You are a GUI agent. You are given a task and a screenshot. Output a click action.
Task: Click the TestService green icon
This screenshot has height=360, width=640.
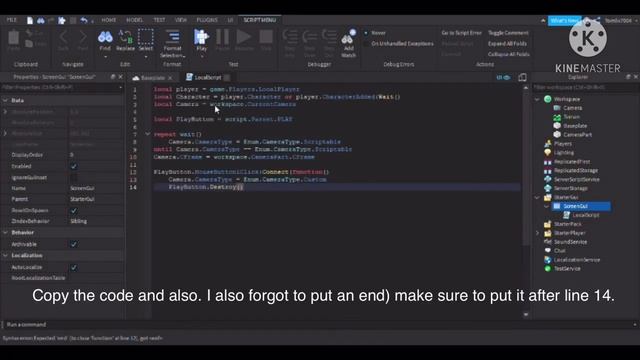(548, 269)
